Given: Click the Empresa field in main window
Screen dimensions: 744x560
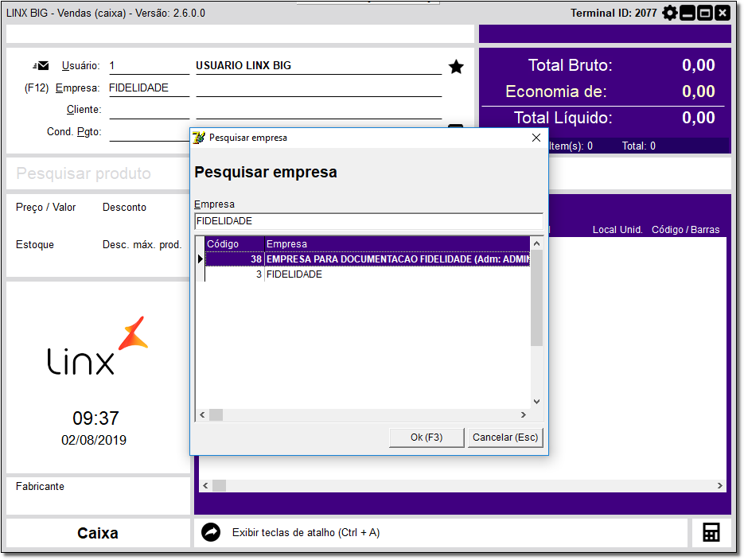Looking at the screenshot, I should coord(149,88).
